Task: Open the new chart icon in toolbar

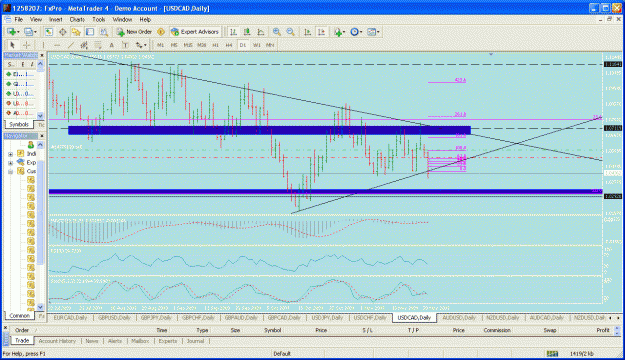Action: coord(12,32)
